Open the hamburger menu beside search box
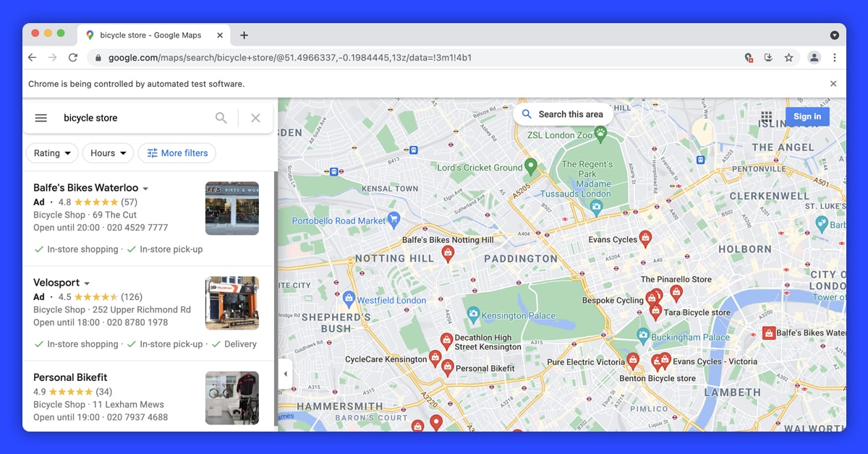The image size is (868, 454). [x=41, y=118]
